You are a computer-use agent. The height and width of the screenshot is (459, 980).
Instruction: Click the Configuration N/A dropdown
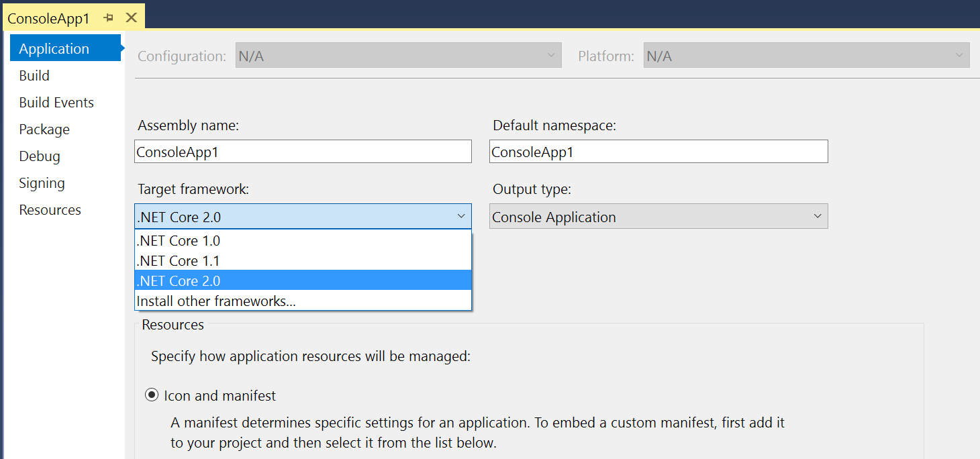[x=399, y=56]
